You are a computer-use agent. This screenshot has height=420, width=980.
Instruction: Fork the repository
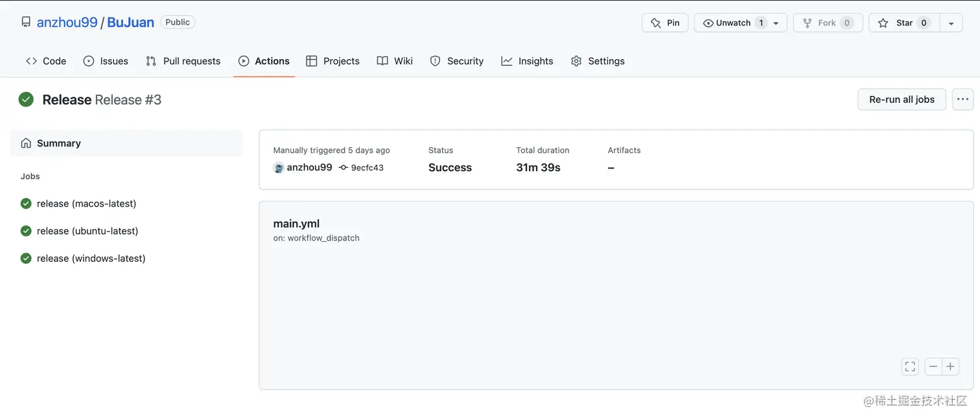(828, 23)
